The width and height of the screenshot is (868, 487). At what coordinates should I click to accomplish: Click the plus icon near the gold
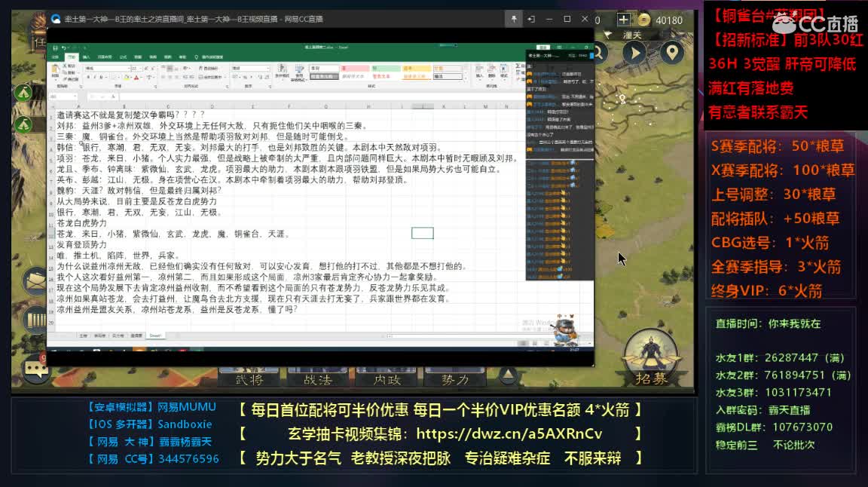pos(623,20)
